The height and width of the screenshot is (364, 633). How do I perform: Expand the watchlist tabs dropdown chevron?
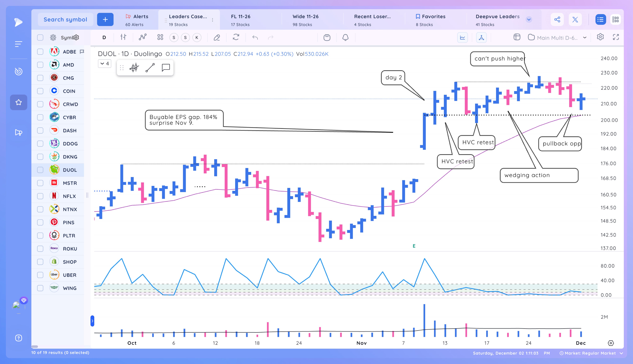click(529, 20)
